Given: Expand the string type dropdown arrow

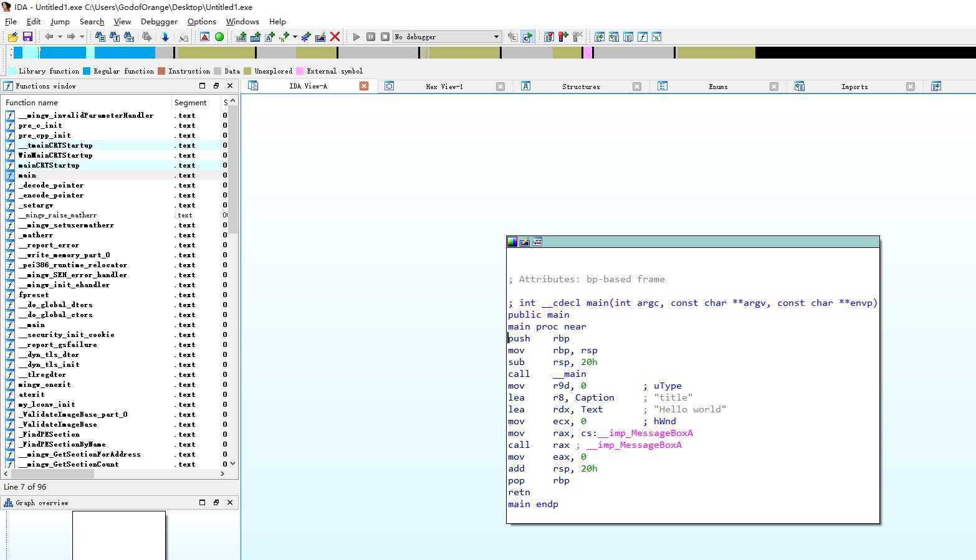Looking at the screenshot, I should tap(295, 37).
